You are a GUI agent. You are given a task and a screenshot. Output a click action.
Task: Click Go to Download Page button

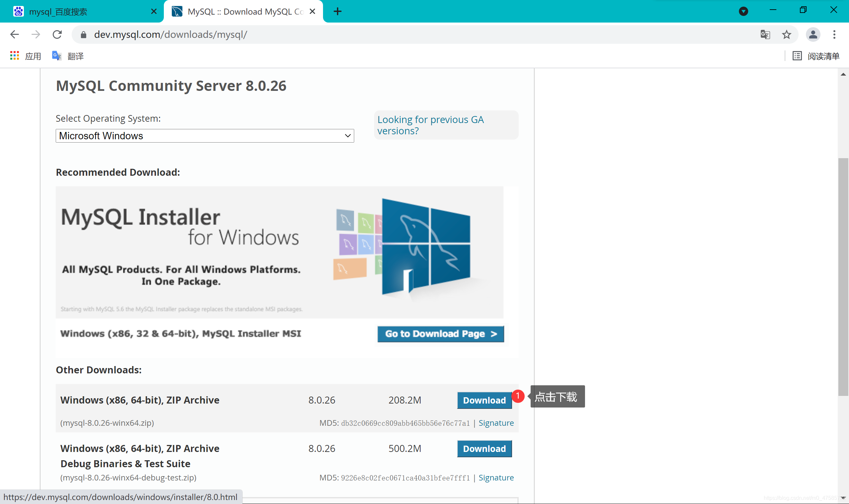(x=440, y=334)
